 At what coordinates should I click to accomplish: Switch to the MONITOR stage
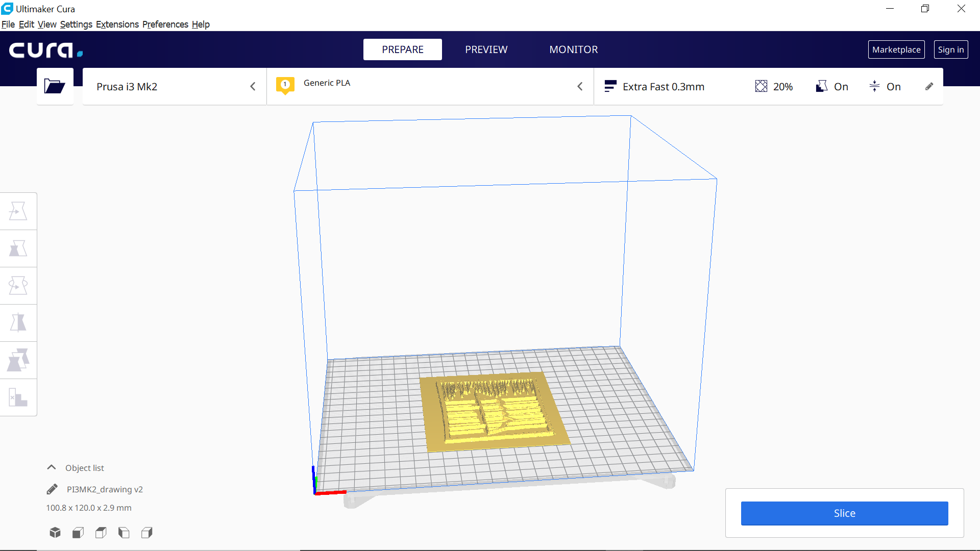(574, 49)
